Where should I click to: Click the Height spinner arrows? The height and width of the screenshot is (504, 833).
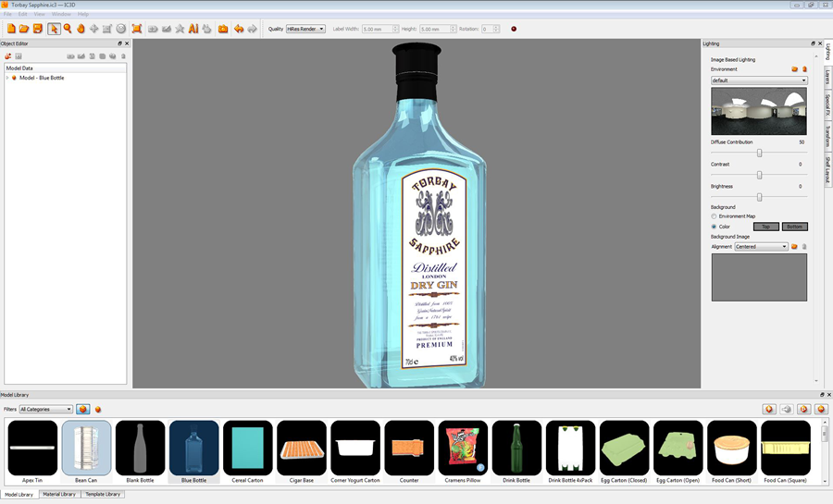[454, 29]
